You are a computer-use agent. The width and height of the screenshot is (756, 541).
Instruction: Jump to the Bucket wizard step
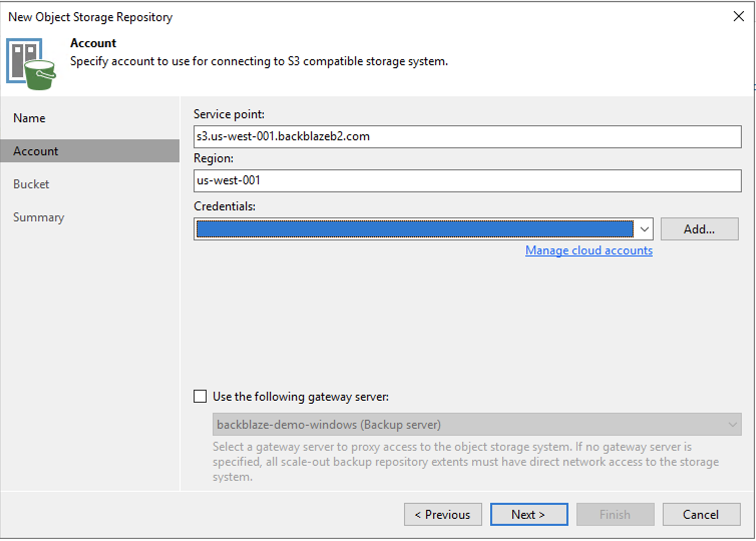[31, 184]
